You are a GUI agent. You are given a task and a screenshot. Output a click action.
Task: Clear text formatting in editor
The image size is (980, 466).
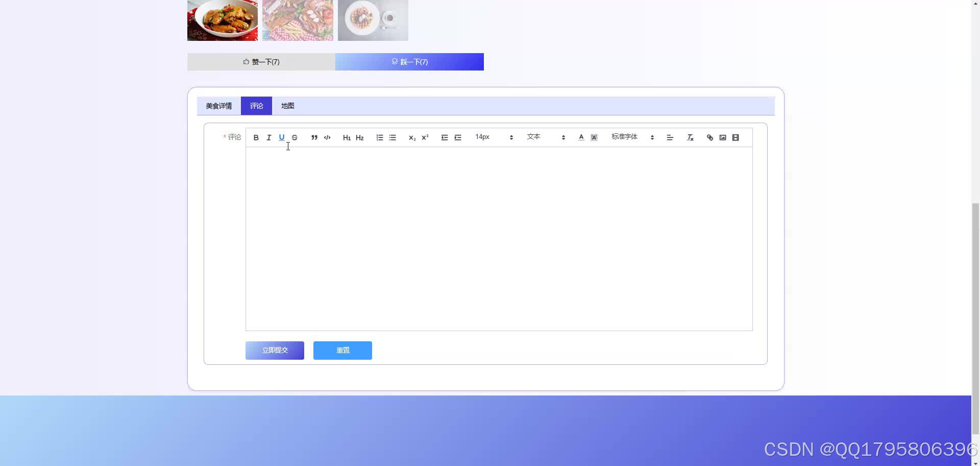click(x=690, y=137)
